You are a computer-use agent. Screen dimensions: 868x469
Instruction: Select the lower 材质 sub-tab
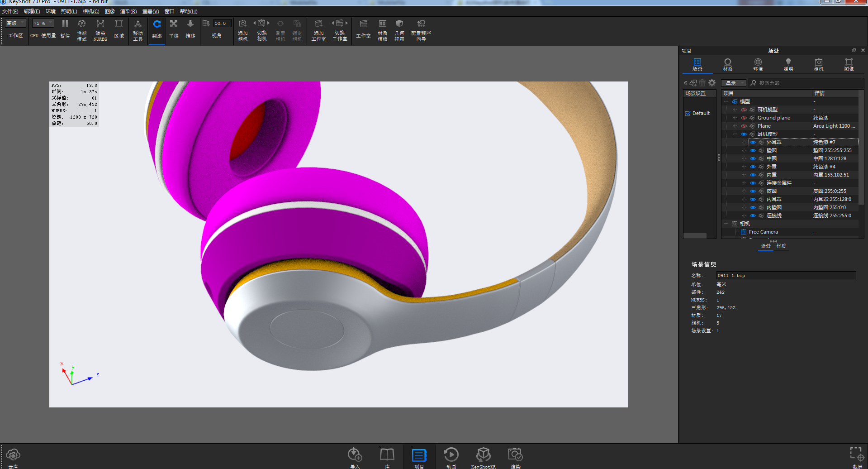click(x=781, y=246)
